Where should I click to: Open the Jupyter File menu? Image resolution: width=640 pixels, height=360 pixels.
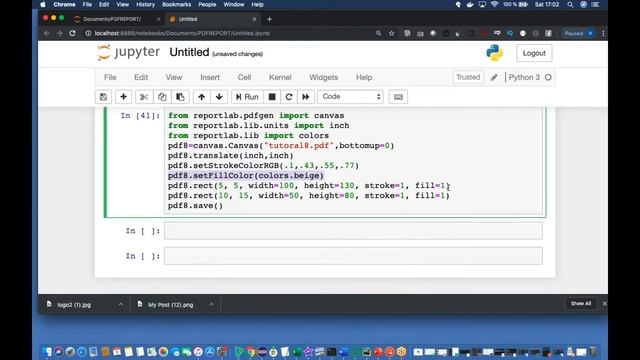pyautogui.click(x=110, y=77)
